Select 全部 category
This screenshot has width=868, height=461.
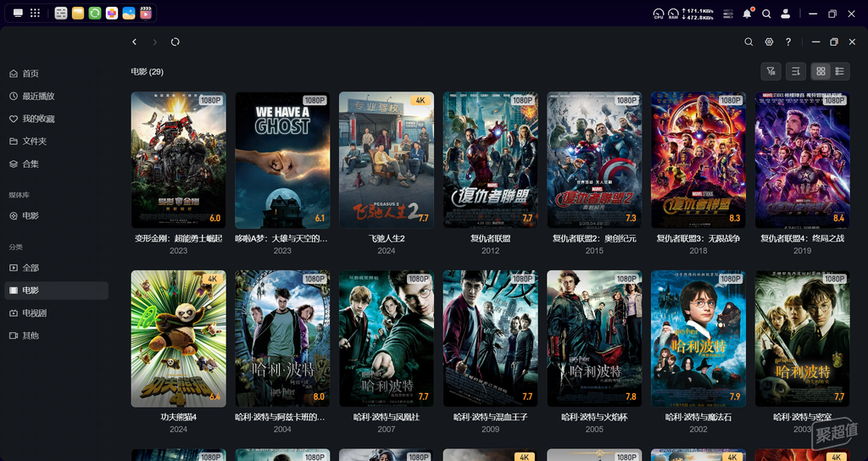57,268
